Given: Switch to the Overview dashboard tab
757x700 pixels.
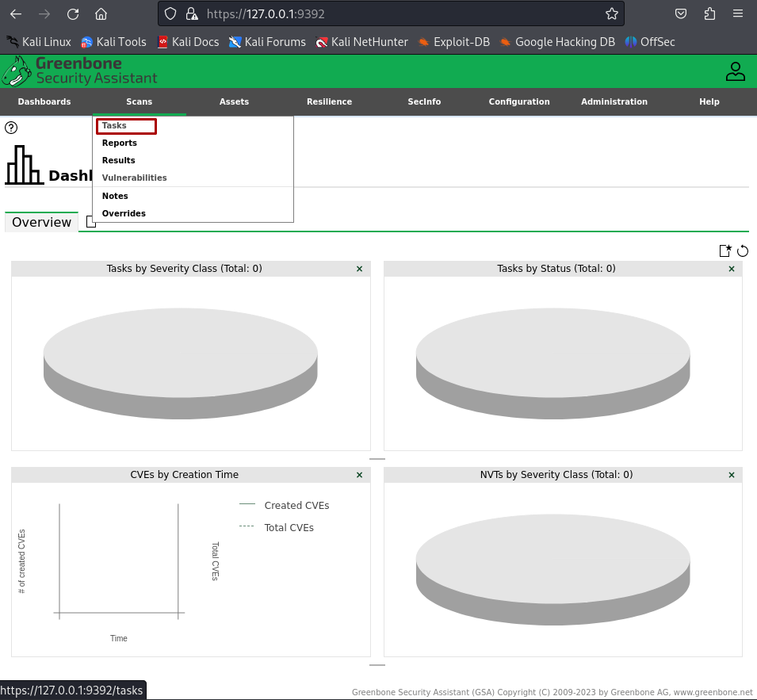Looking at the screenshot, I should (x=41, y=222).
